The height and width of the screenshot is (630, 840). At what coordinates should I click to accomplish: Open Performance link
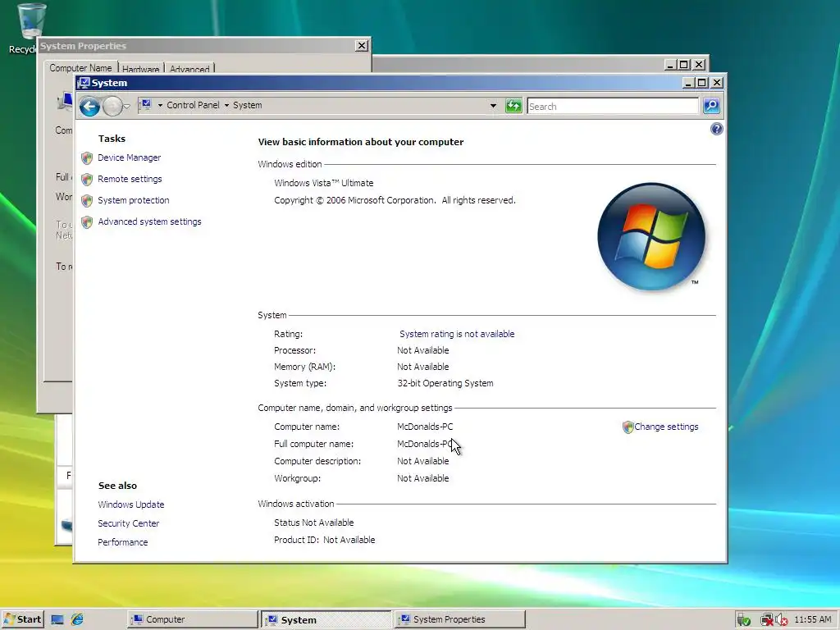click(x=123, y=542)
